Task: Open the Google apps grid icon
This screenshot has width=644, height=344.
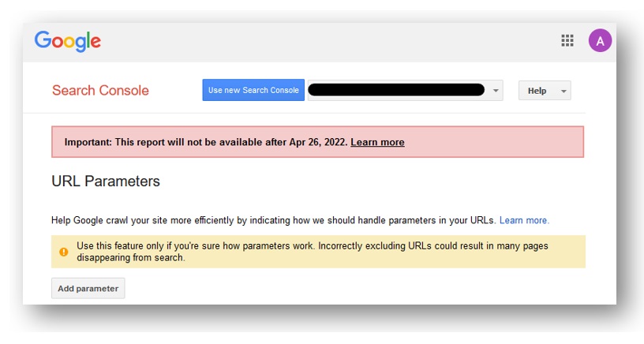Action: (567, 41)
